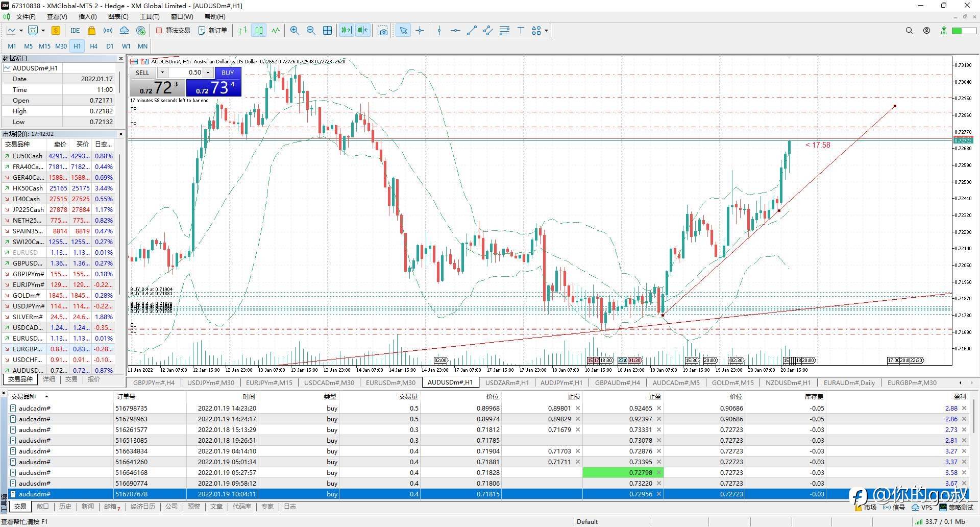Select the M15 timeframe
This screenshot has width=980, height=527.
[x=44, y=46]
